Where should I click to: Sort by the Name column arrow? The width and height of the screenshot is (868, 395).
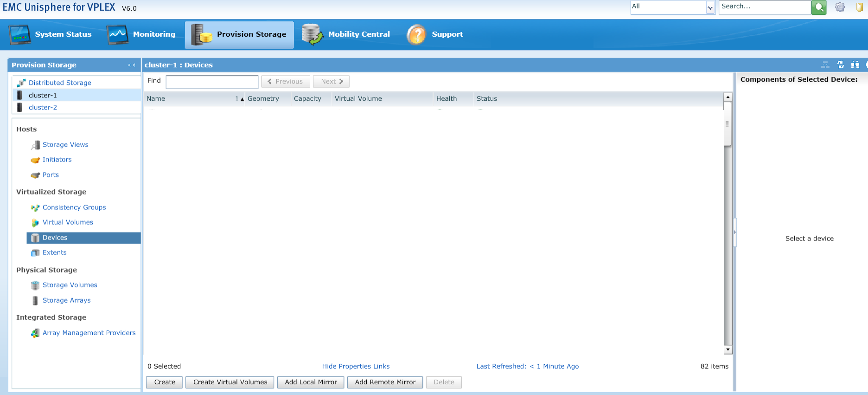tap(242, 99)
